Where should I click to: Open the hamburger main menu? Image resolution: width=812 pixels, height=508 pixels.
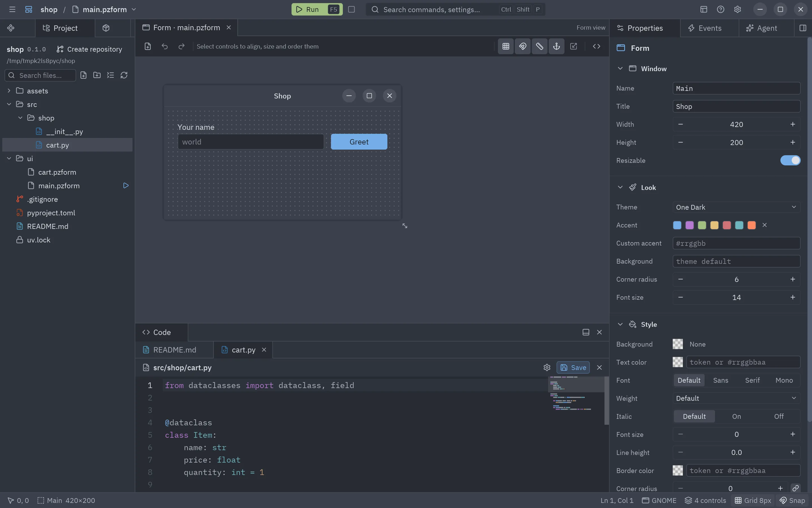12,9
